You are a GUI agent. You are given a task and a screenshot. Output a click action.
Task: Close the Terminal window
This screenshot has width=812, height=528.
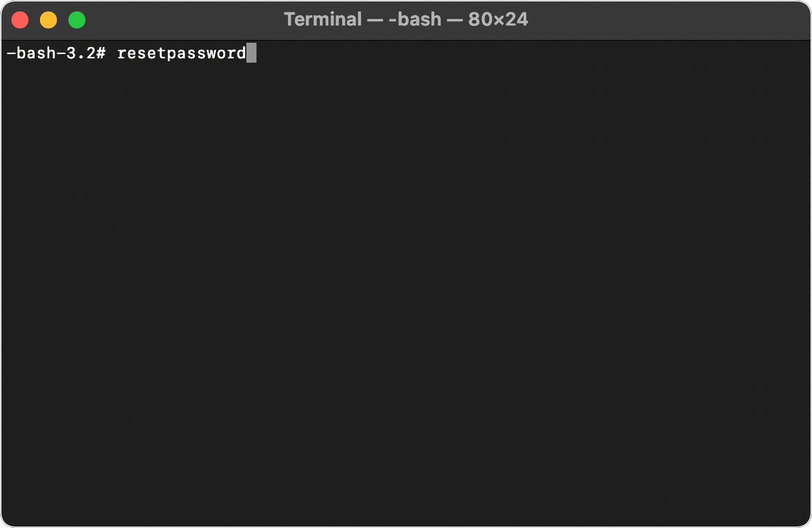(20, 19)
